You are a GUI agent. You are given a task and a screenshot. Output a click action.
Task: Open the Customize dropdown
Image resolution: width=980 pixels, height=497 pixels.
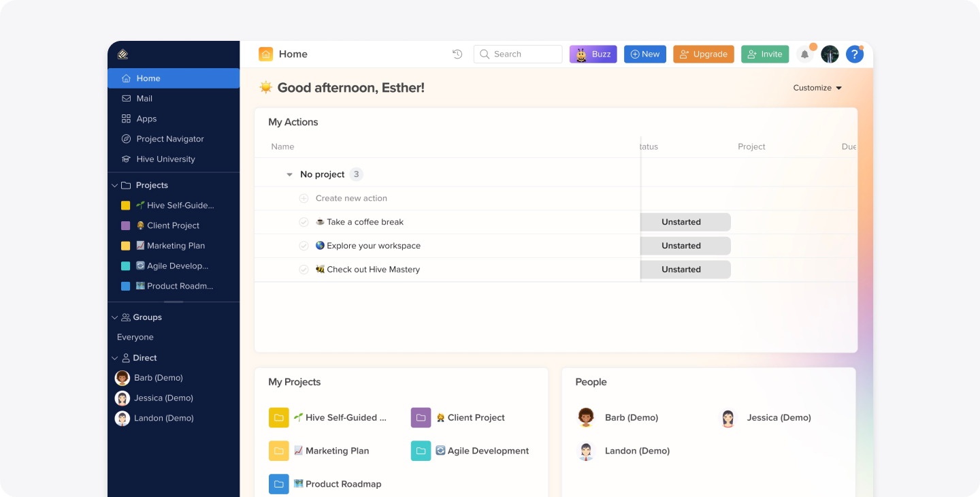[817, 87]
